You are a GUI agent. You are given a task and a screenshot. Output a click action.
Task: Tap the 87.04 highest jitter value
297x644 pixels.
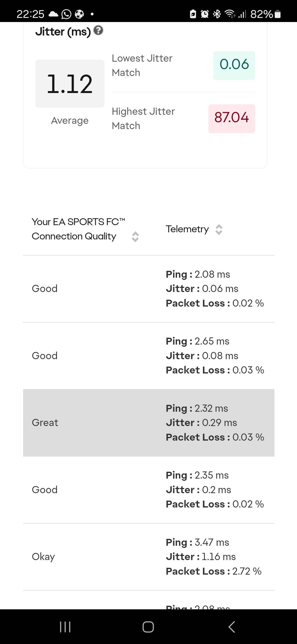(x=232, y=119)
